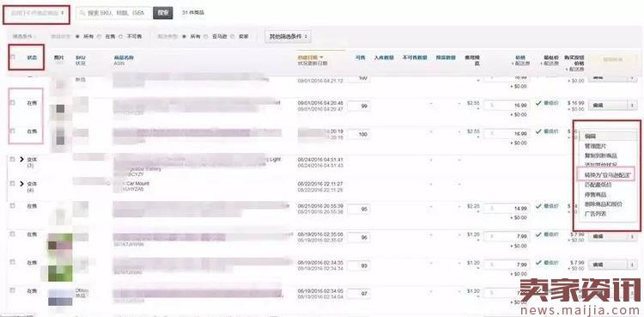Image resolution: width=644 pixels, height=317 pixels.
Task: Click 最低价 checkmark link in quantity 93 row
Action: 547,262
